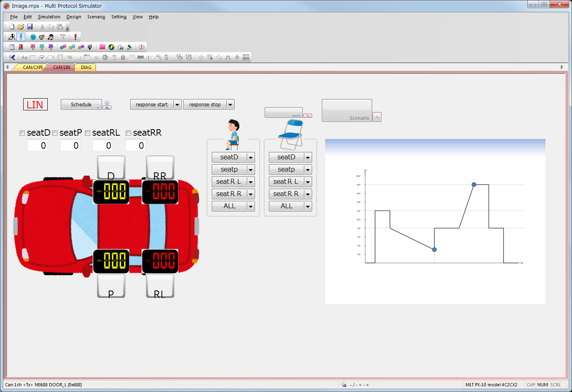Toggle the seatRR checkbox
The image size is (572, 392).
pyautogui.click(x=129, y=133)
